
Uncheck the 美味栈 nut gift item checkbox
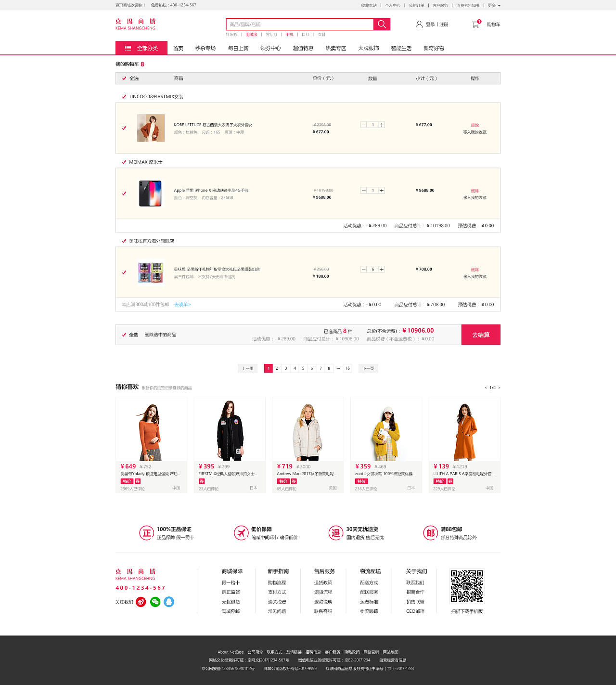124,272
